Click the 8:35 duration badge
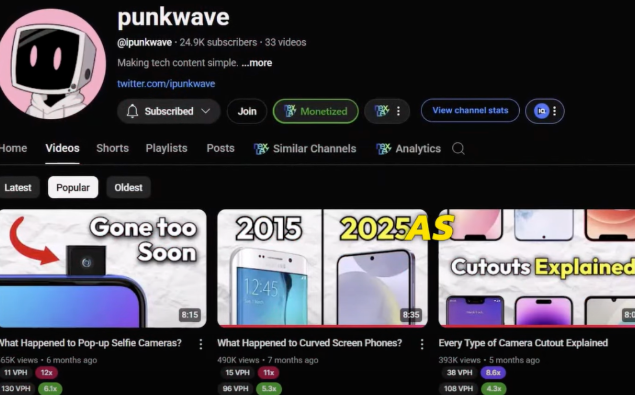Screen dimensions: 635x395 (411, 315)
